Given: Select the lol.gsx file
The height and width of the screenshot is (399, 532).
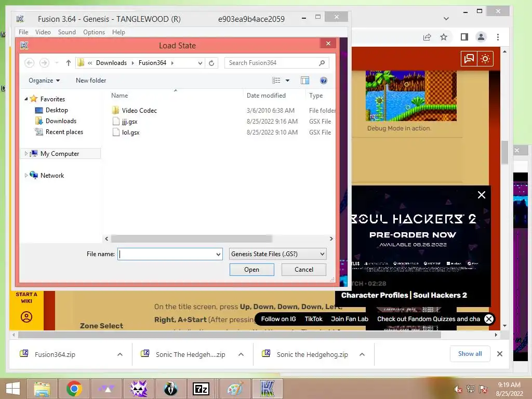Looking at the screenshot, I should pyautogui.click(x=130, y=132).
